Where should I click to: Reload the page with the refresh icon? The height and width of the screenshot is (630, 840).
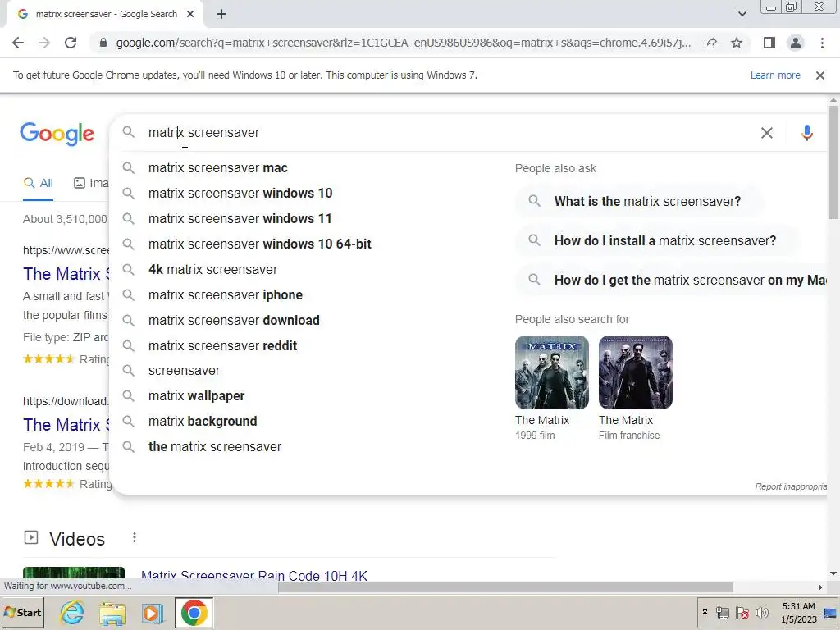click(71, 43)
